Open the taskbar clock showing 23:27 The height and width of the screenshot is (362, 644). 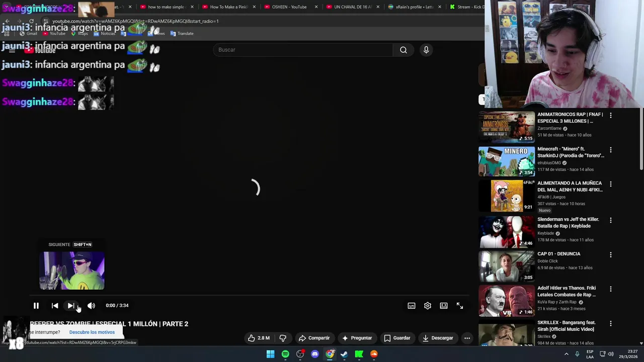pyautogui.click(x=629, y=354)
